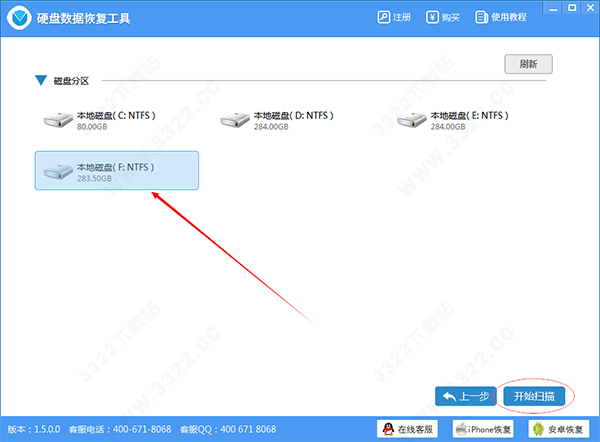The height and width of the screenshot is (442, 600).
Task: Click the 本地磁盘( F: NTFS ) label
Action: 116,167
